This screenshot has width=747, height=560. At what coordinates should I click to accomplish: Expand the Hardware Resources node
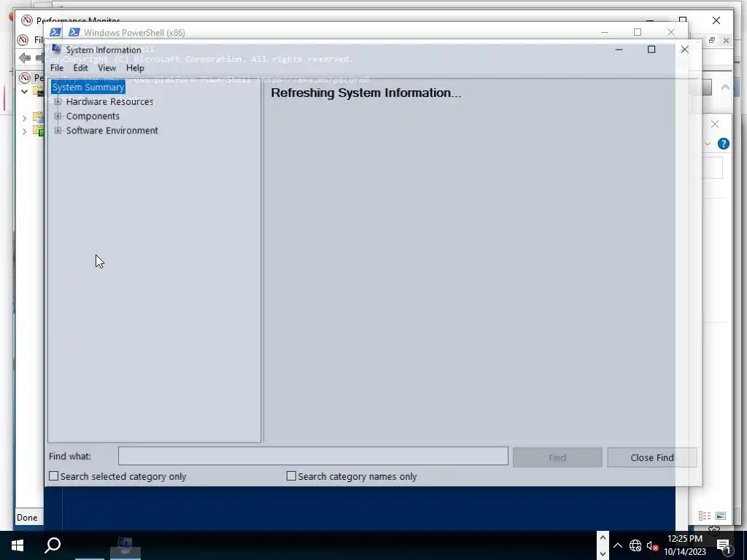tap(58, 101)
